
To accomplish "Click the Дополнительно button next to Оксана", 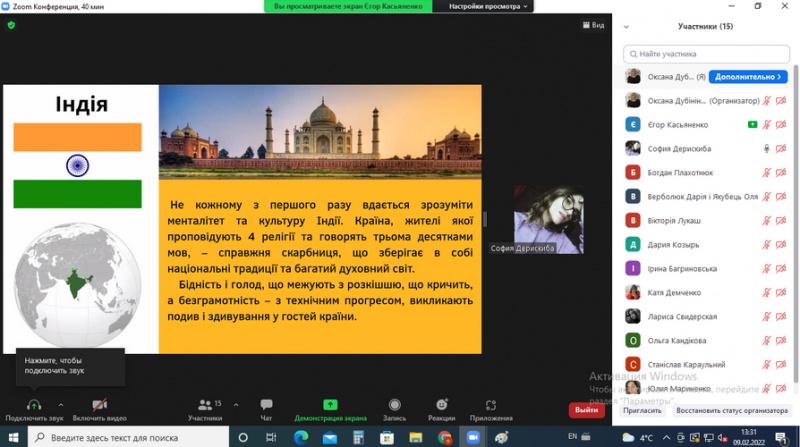I will [x=748, y=76].
